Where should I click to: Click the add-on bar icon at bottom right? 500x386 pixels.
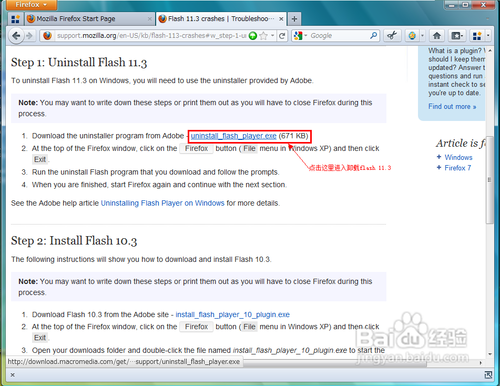[488, 375]
